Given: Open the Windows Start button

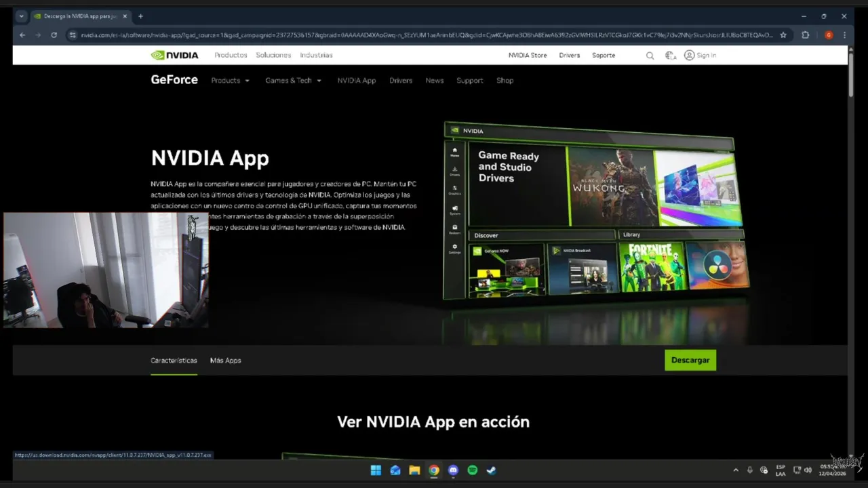Looking at the screenshot, I should [x=376, y=470].
